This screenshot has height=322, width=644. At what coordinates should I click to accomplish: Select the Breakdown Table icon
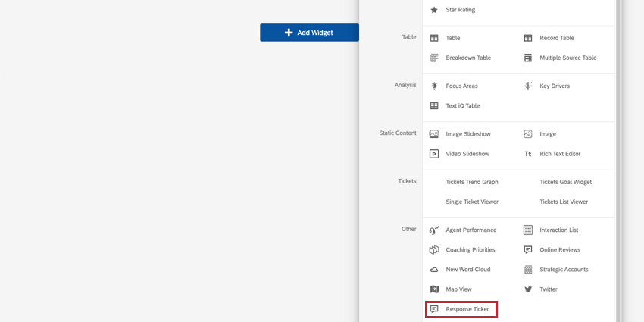click(x=434, y=58)
